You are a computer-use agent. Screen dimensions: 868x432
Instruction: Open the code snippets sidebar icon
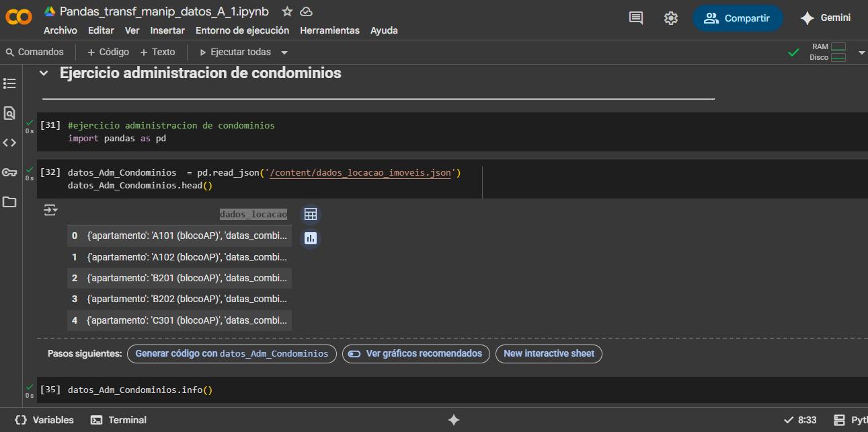[x=9, y=143]
